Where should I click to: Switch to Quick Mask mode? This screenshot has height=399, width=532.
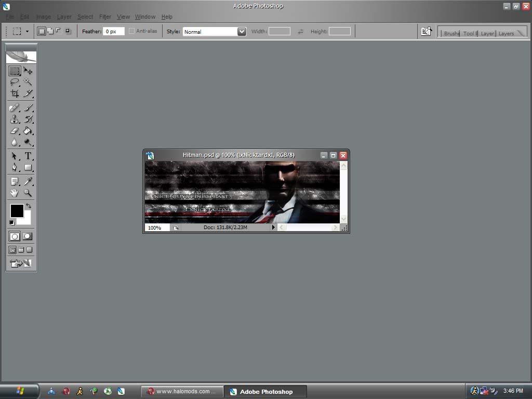[x=28, y=236]
